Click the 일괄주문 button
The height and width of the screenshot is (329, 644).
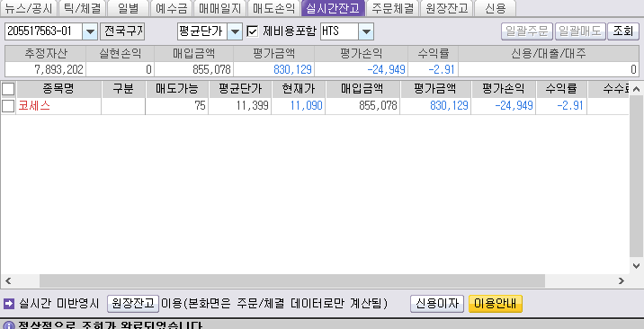(527, 31)
